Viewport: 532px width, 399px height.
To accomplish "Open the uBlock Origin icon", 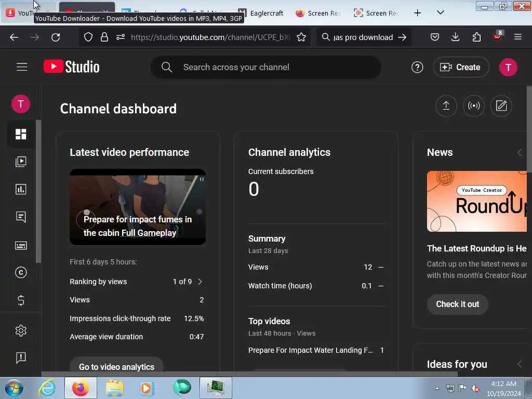I will (498, 36).
